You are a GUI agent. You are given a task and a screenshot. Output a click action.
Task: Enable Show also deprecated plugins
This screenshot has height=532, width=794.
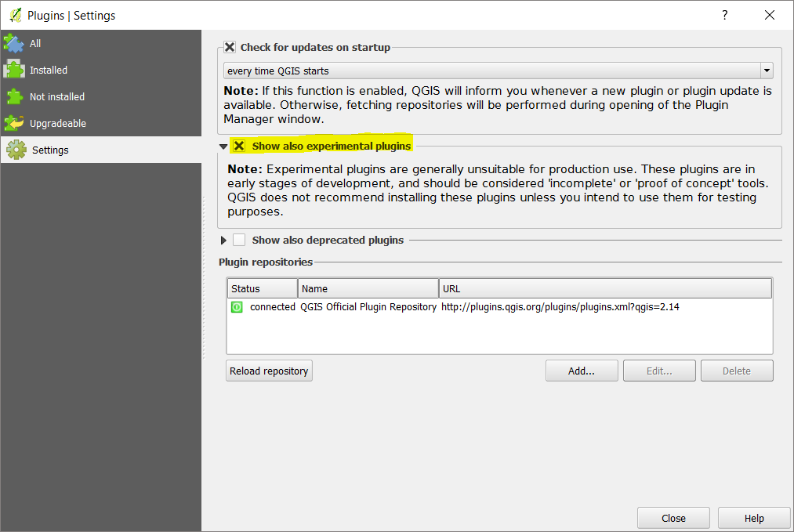[241, 240]
